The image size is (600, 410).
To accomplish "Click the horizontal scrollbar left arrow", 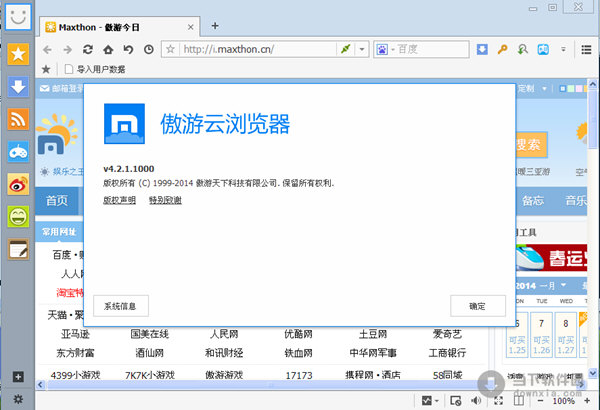I will [x=40, y=384].
